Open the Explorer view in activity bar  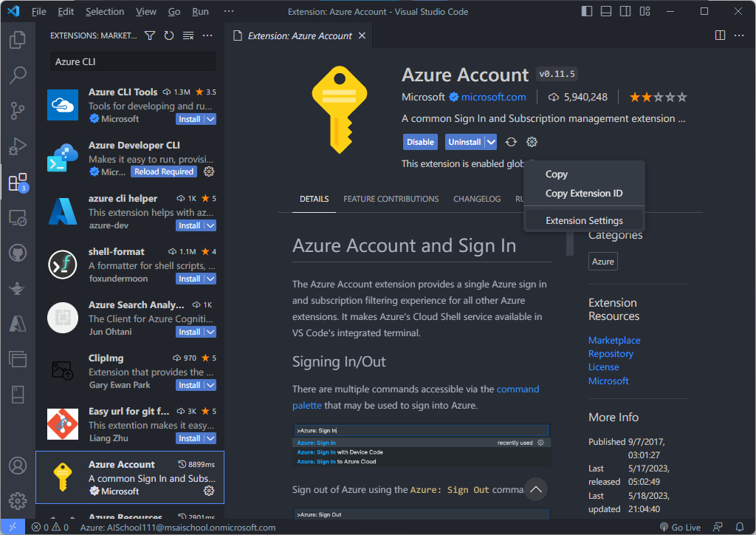18,40
